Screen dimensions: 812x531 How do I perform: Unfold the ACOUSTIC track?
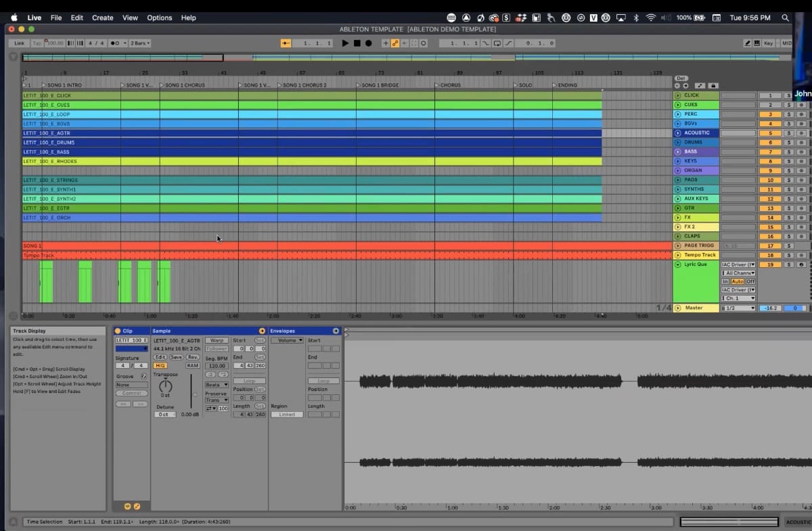click(x=678, y=133)
